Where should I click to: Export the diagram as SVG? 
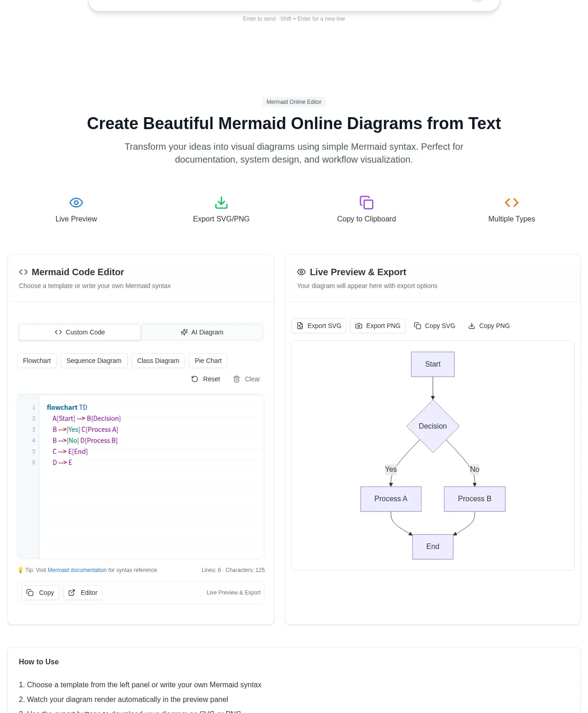[319, 326]
